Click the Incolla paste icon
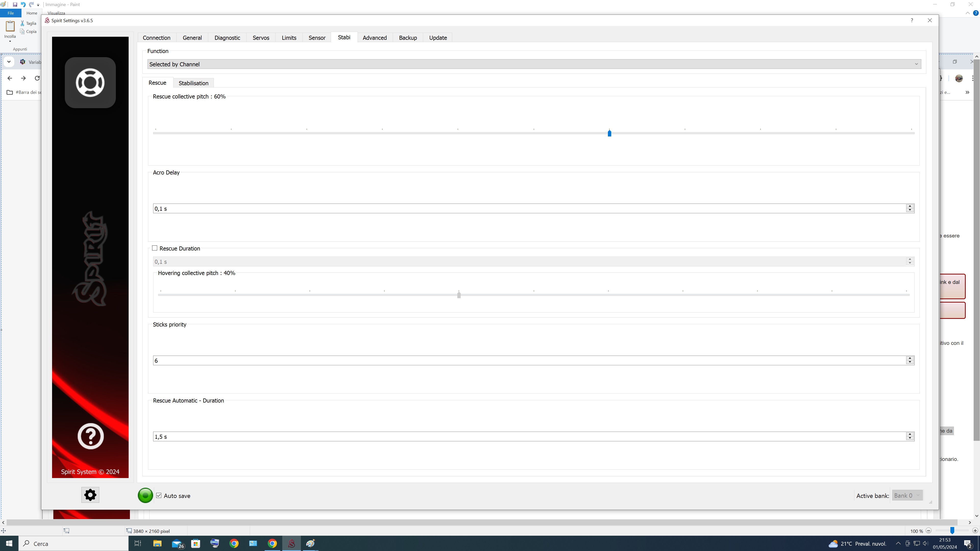This screenshot has height=551, width=980. coord(10,27)
